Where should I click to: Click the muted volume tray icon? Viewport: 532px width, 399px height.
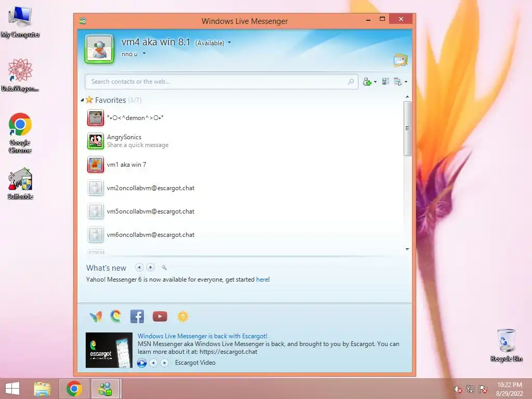458,389
